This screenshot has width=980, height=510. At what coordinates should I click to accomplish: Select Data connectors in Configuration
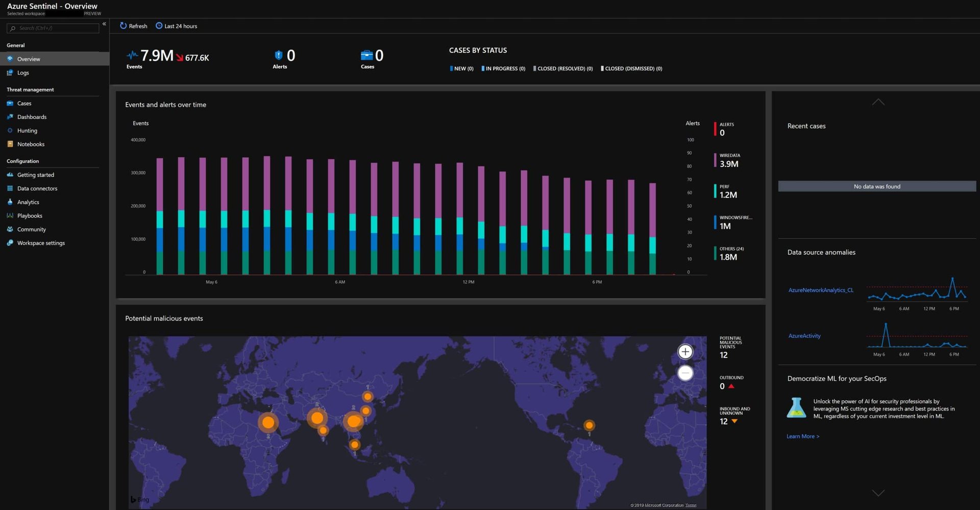coord(37,188)
